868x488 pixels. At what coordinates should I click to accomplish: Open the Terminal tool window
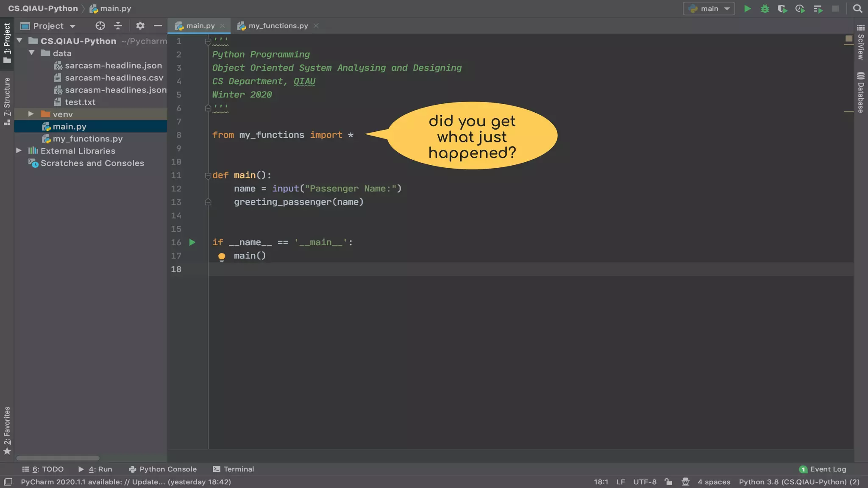(234, 469)
